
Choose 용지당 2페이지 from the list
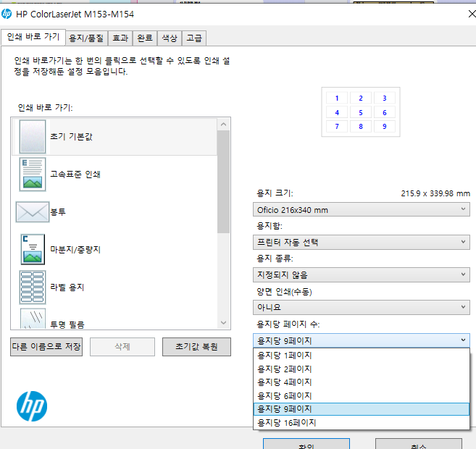click(x=362, y=369)
